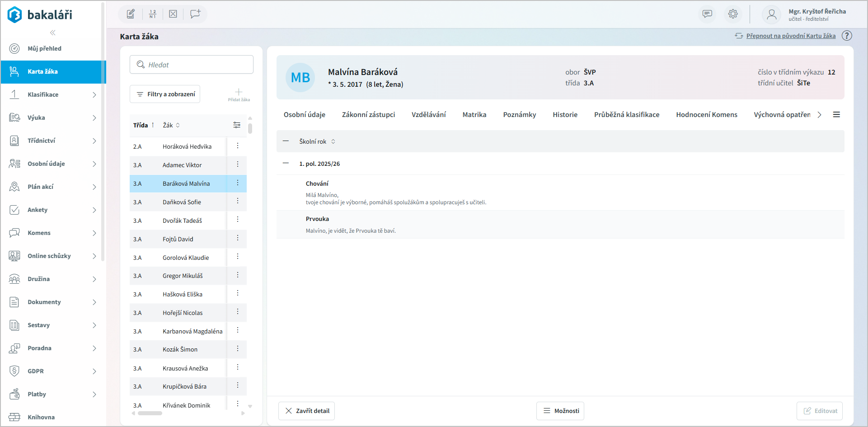This screenshot has height=427, width=868.
Task: Click the Hledat search field
Action: tap(192, 65)
